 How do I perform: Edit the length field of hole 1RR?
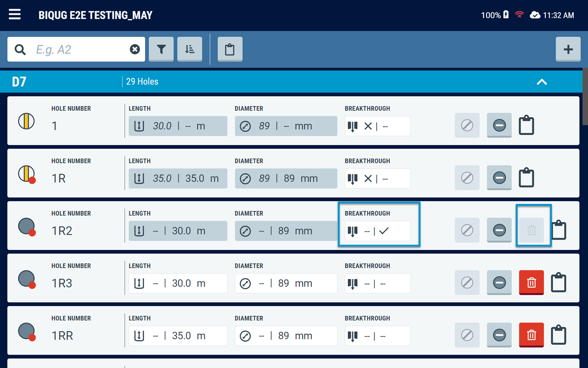coord(178,336)
